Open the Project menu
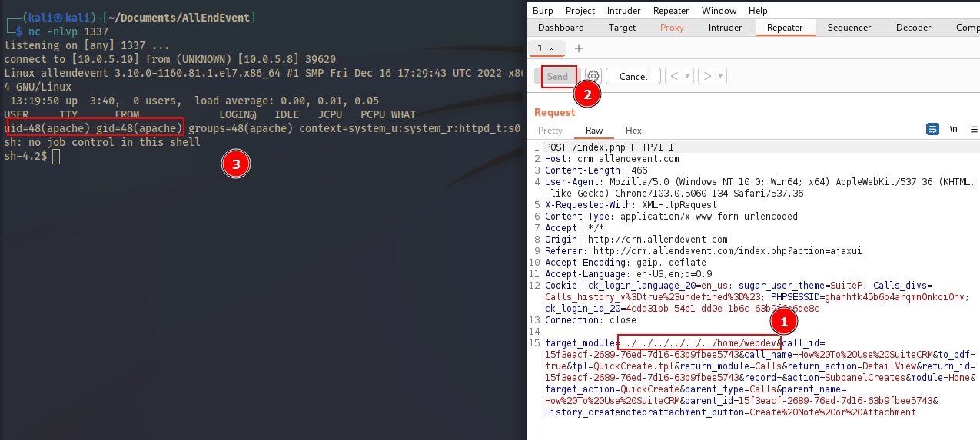This screenshot has width=980, height=440. click(x=580, y=11)
